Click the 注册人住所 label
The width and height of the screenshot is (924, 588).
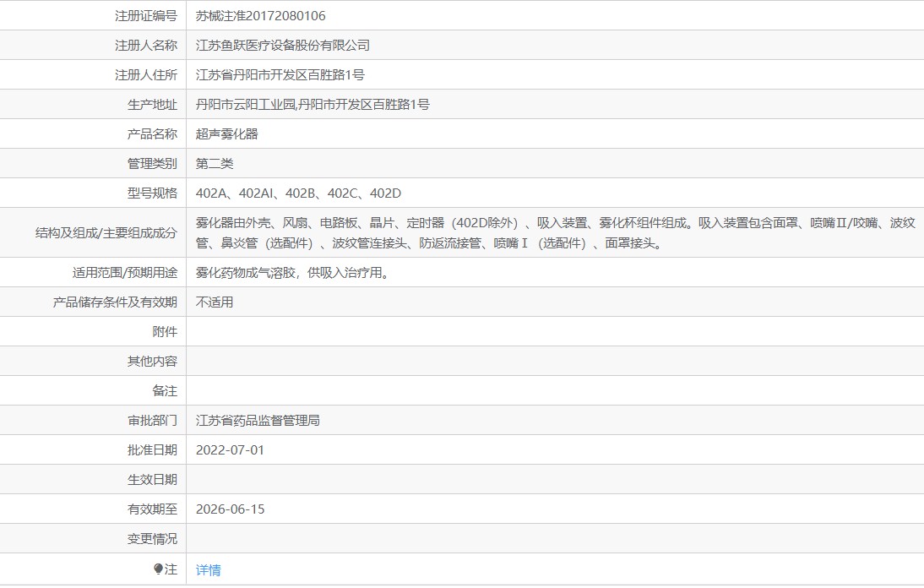point(146,75)
